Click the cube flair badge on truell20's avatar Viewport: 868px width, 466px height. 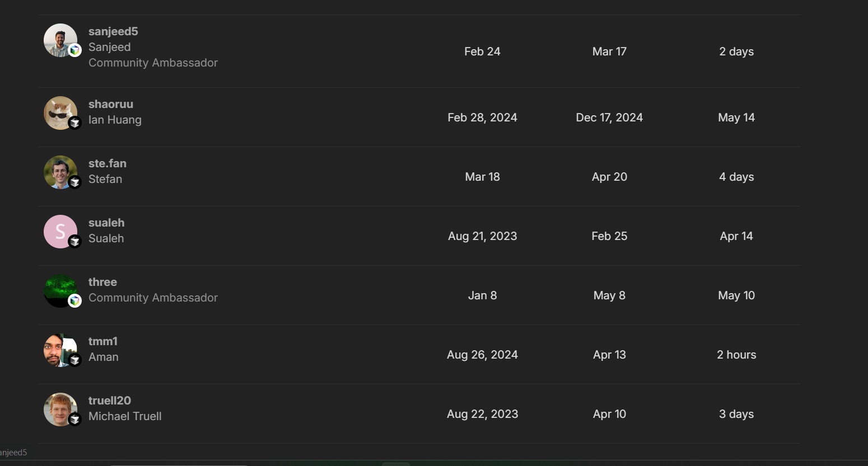[75, 420]
